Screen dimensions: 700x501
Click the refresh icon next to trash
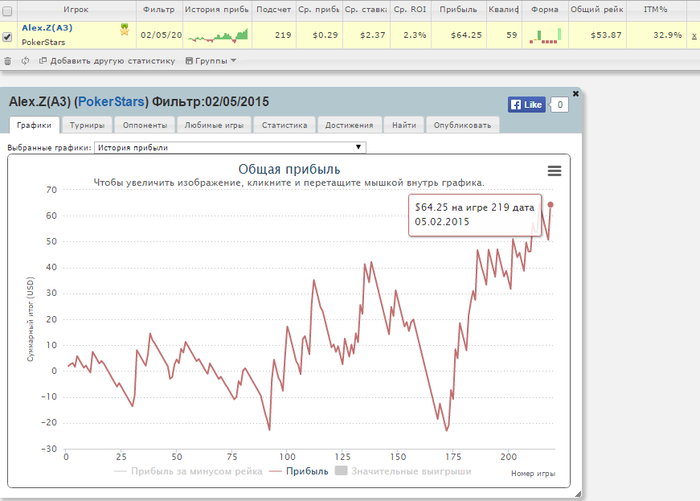[25, 61]
